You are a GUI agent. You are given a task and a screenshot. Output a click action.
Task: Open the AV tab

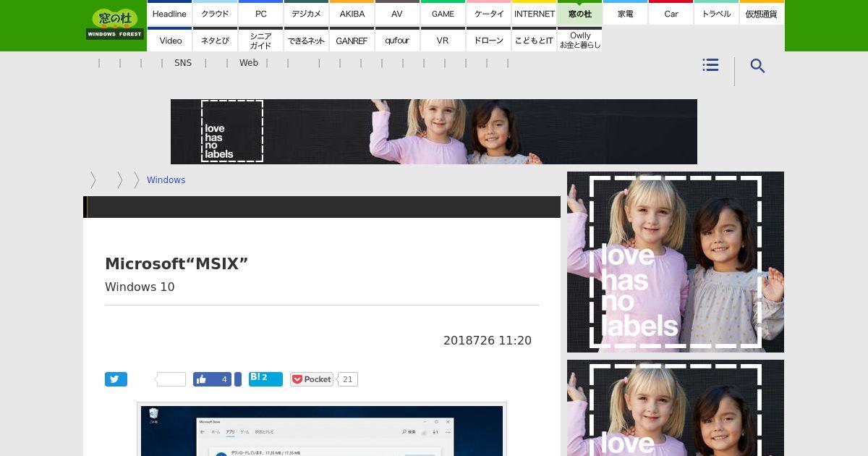[397, 13]
